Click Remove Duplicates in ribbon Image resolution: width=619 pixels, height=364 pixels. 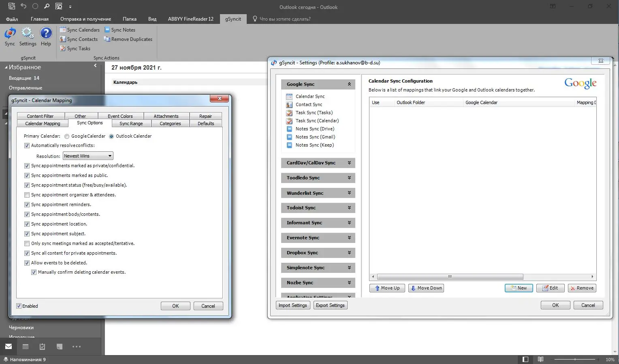coord(128,39)
